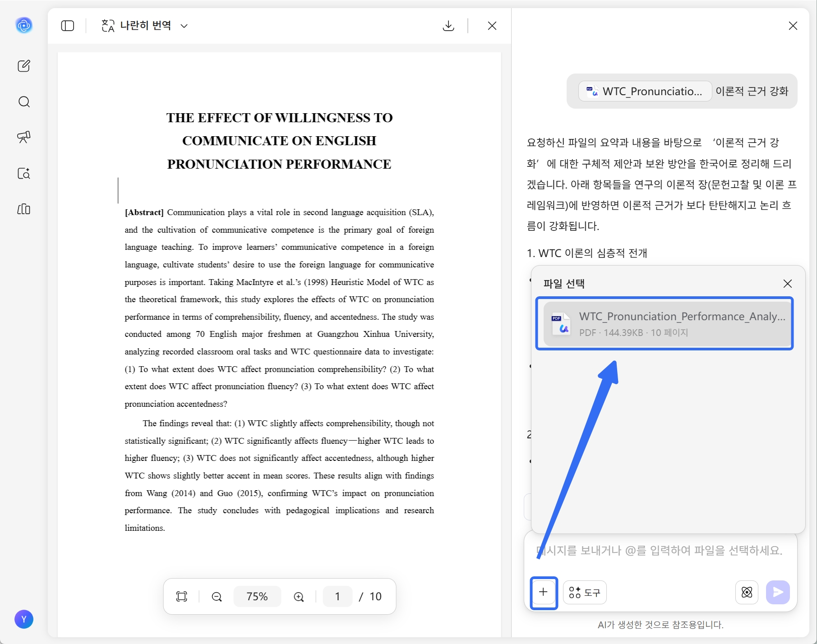Open the + attachment menu
Viewport: 817px width, 644px height.
(544, 593)
